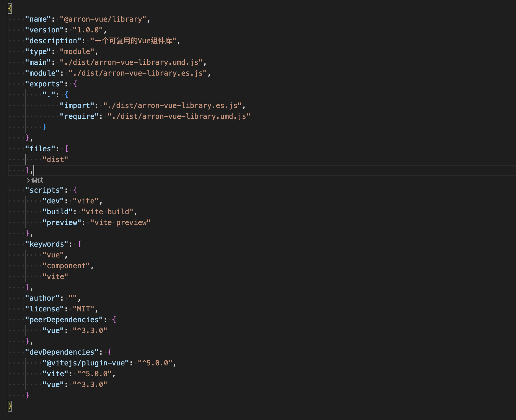Click the "scripts" key
Screen dimensions: 516x420
coord(45,190)
